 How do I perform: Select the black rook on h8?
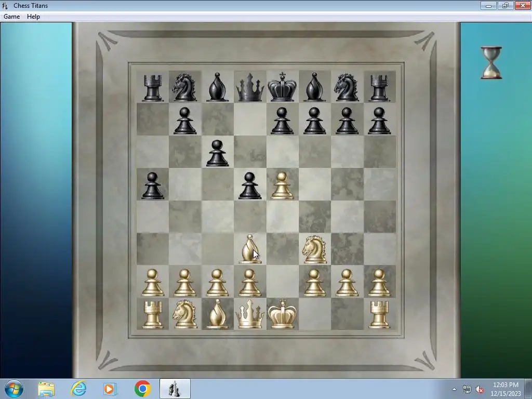click(x=379, y=87)
